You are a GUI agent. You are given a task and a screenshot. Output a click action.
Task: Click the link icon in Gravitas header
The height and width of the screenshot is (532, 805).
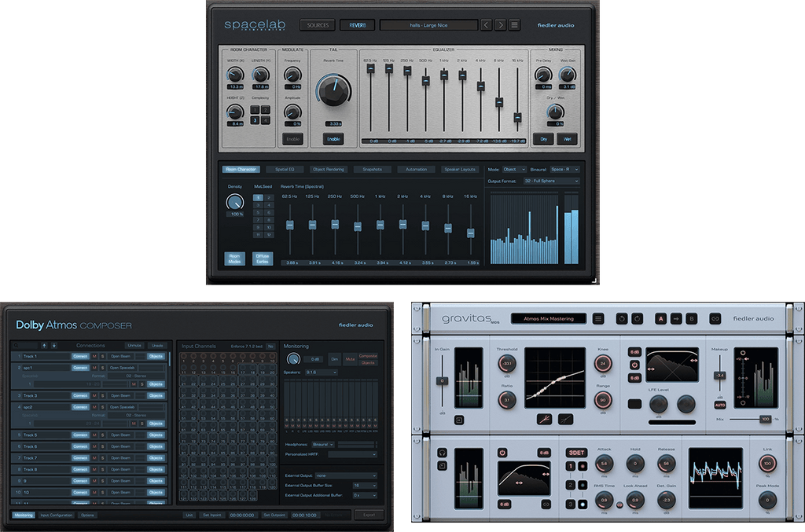pyautogui.click(x=715, y=318)
